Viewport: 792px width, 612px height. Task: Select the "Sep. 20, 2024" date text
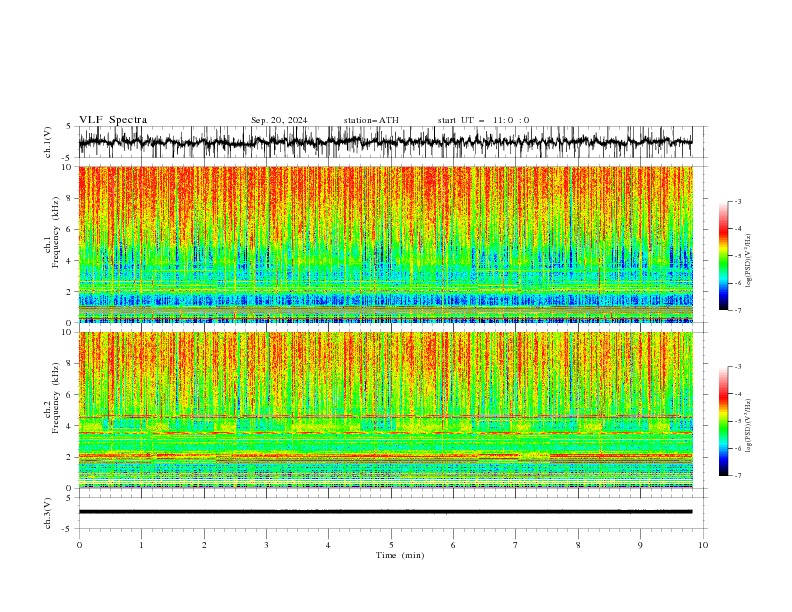[x=279, y=120]
